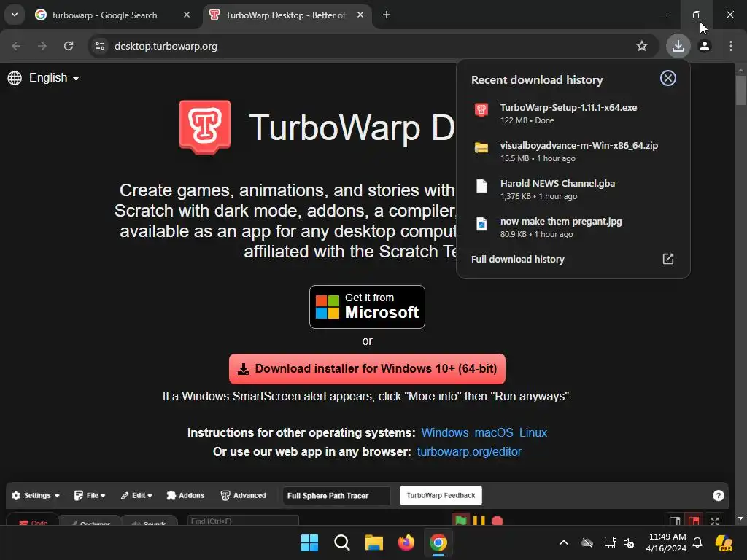
Task: Open File Explorer from taskbar
Action: point(374,542)
